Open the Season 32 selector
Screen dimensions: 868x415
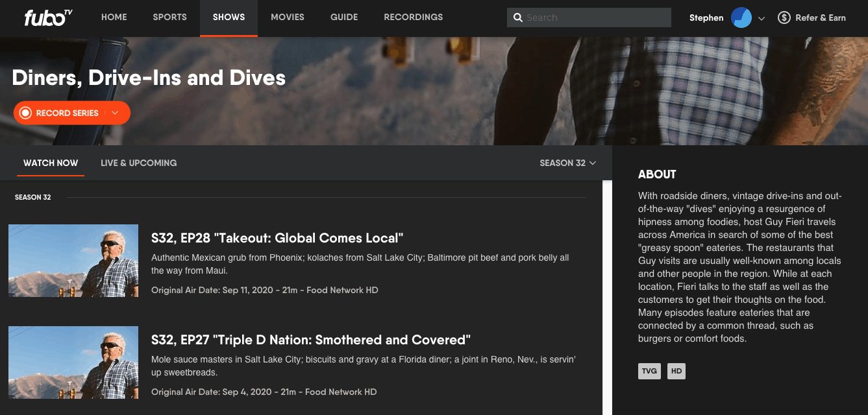coord(567,163)
